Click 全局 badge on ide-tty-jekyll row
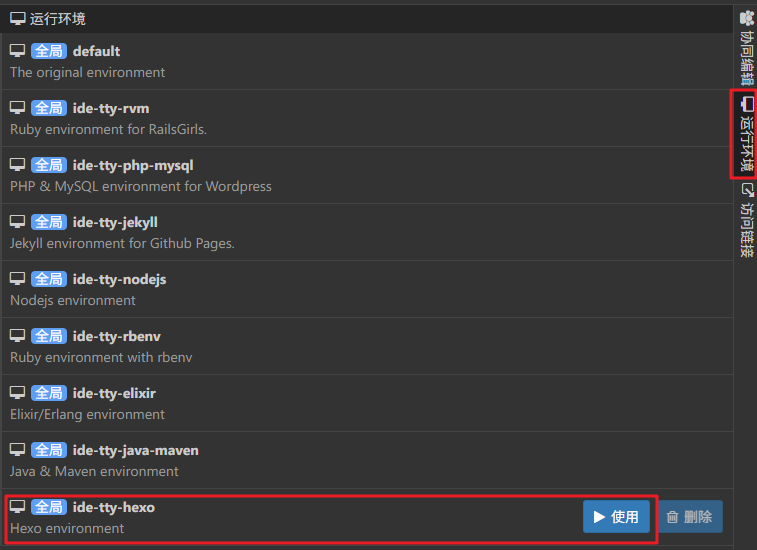The image size is (757, 550). [49, 222]
